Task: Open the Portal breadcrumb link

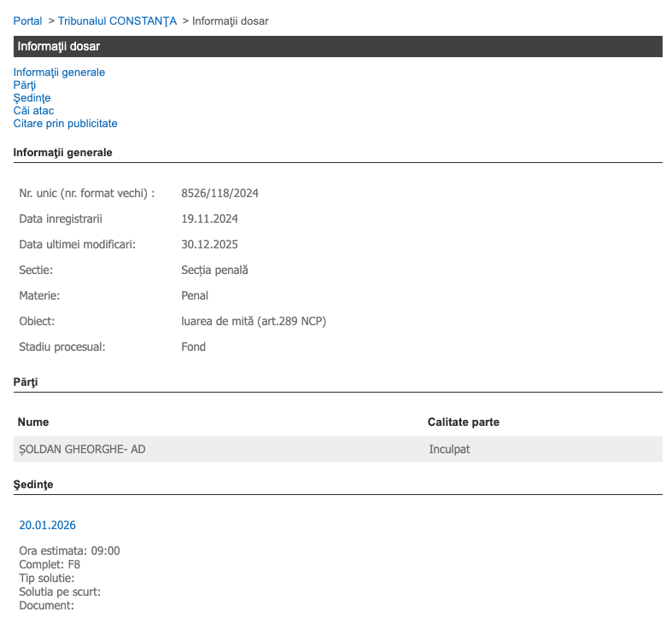Action: click(27, 20)
